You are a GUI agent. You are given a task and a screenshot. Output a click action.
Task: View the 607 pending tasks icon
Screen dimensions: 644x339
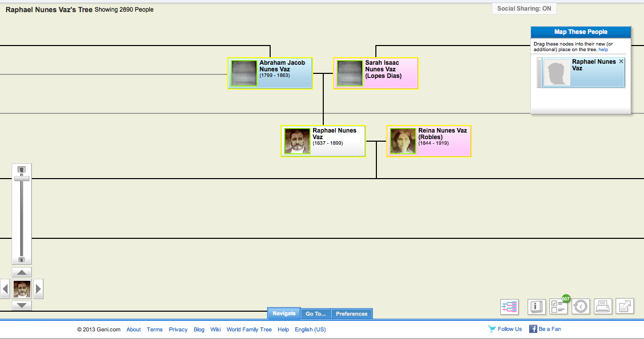[559, 307]
